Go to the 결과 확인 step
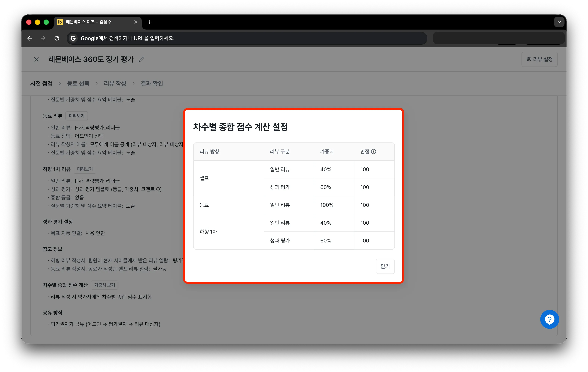This screenshot has height=372, width=588. click(x=152, y=84)
